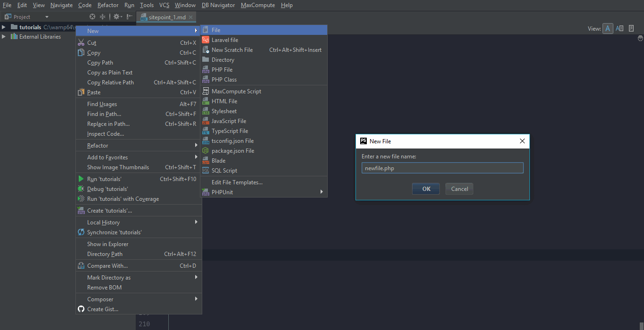
Task: Pick the Blade template icon entry
Action: [x=206, y=161]
